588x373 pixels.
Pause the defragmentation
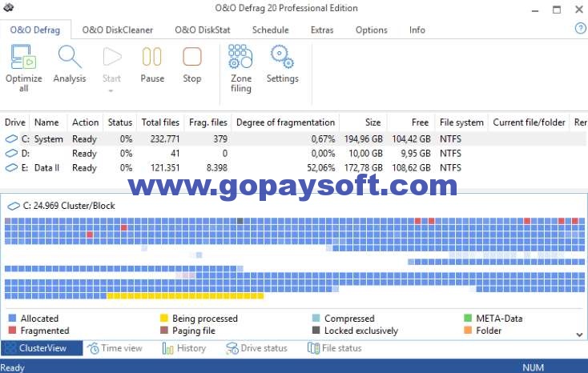(x=152, y=57)
